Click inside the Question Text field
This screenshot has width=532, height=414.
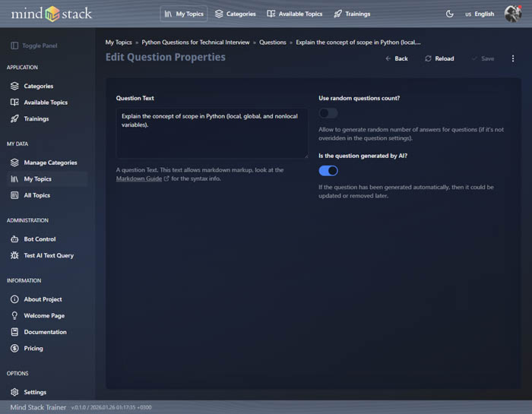211,132
